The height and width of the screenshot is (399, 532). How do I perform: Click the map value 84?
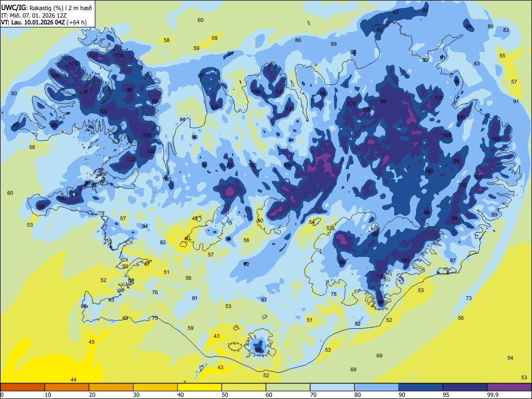182,119
